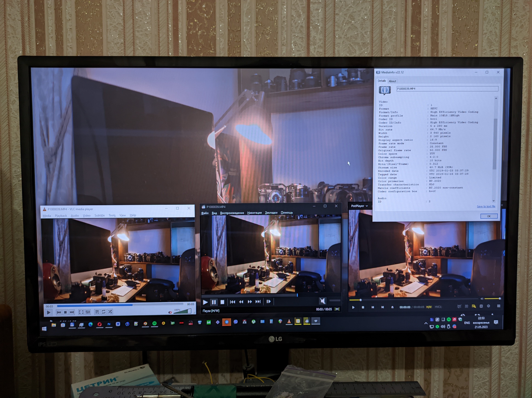
Task: Click Save to text file link
Action: (x=486, y=206)
